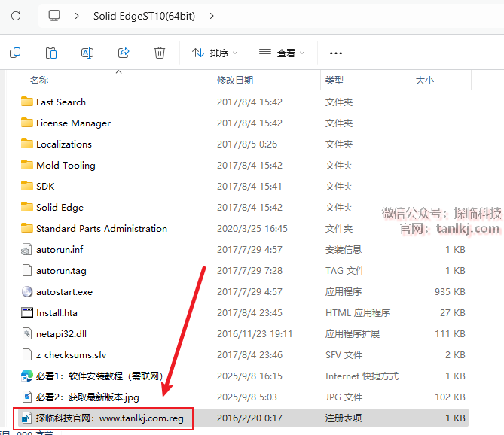Viewport: 504px width, 435px height.
Task: Click the Paste clipboard icon
Action: (51, 53)
